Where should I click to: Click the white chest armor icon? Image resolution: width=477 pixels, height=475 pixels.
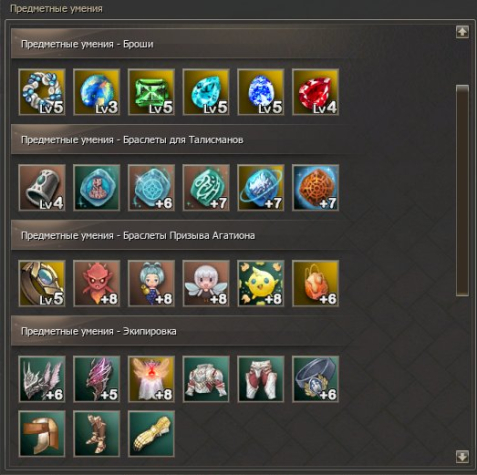(x=206, y=379)
